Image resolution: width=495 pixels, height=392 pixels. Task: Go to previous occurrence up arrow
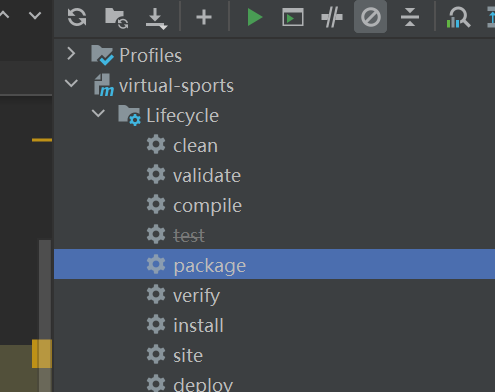click(4, 15)
